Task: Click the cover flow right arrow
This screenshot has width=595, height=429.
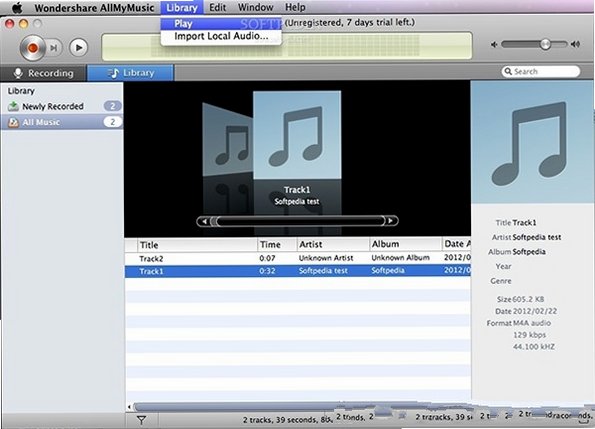Action: (x=390, y=221)
